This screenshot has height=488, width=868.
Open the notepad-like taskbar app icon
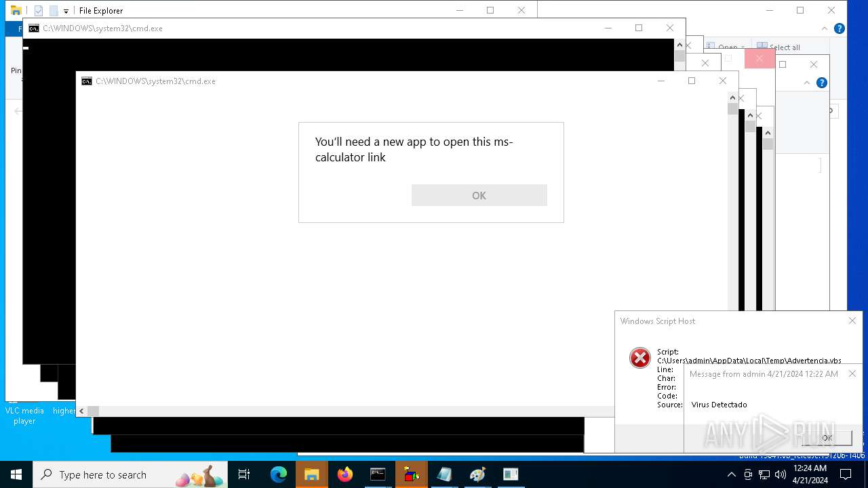[x=444, y=474]
